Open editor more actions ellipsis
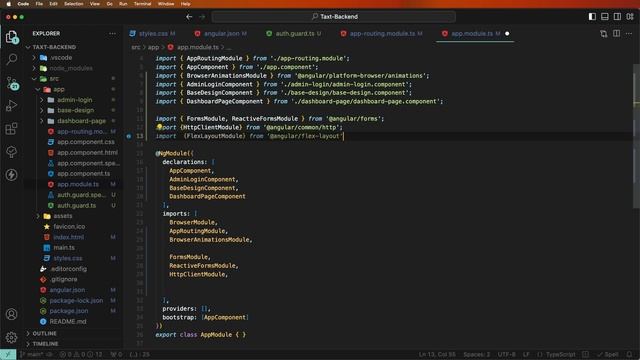 point(629,33)
